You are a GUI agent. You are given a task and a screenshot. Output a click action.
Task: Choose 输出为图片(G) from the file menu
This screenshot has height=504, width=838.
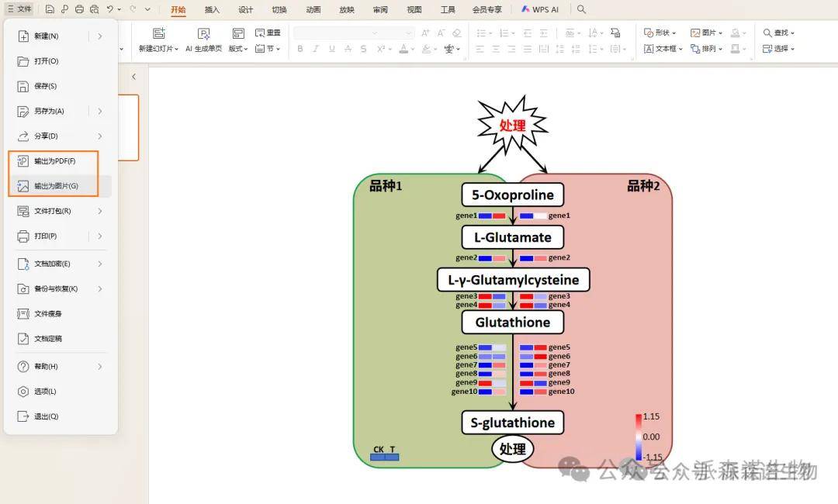click(x=56, y=186)
